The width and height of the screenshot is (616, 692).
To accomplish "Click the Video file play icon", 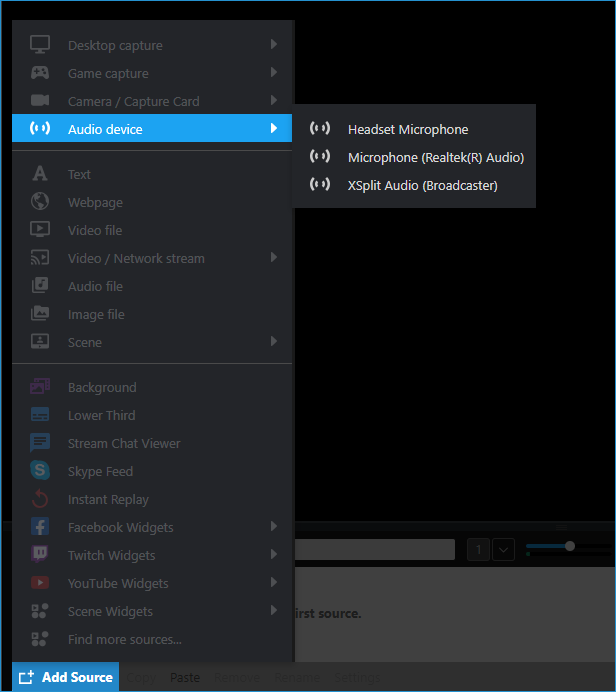I will 40,229.
